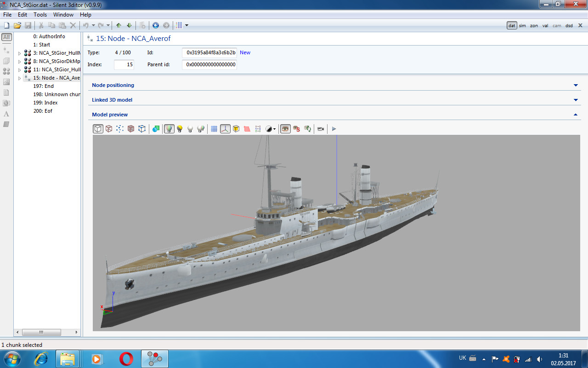Switch to the sim file tab

pos(522,26)
